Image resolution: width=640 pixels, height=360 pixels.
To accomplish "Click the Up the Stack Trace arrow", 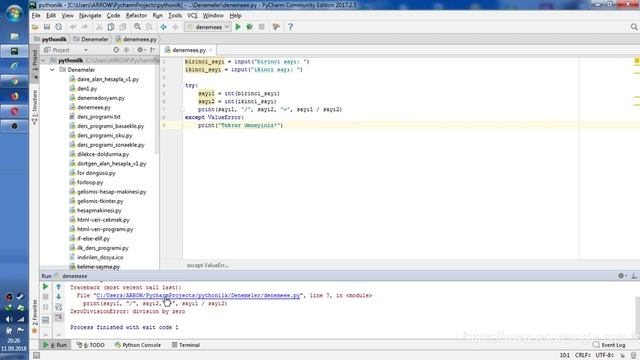I will 58,287.
